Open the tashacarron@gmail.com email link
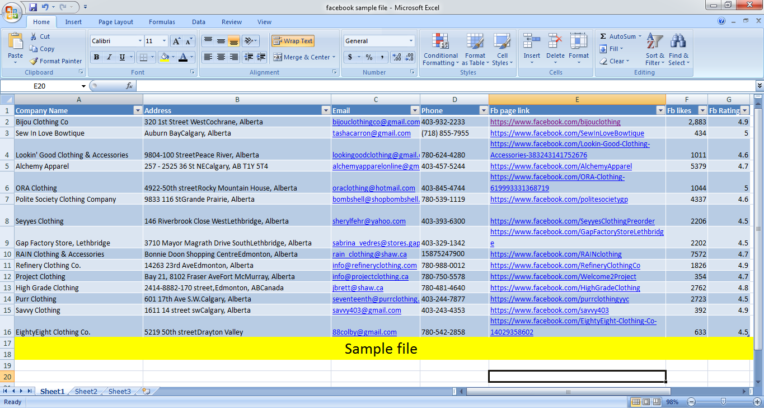This screenshot has height=408, width=764. click(371, 133)
